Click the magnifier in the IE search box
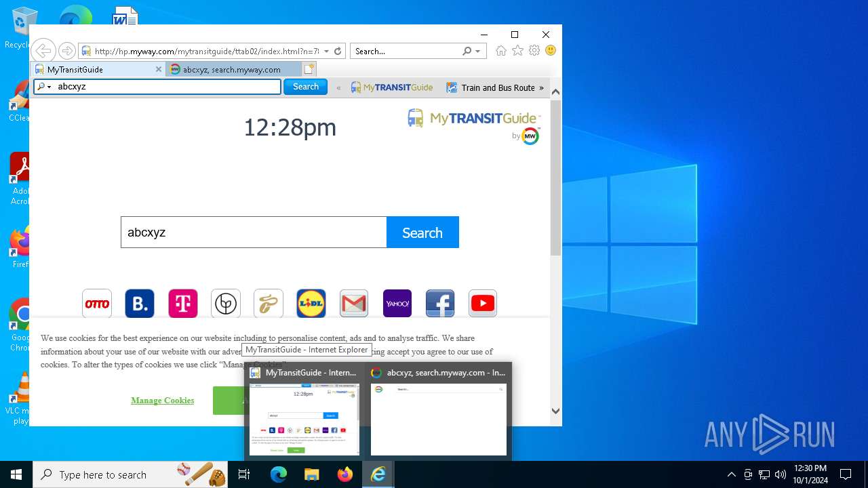Screen dimensions: 868x488 point(467,51)
